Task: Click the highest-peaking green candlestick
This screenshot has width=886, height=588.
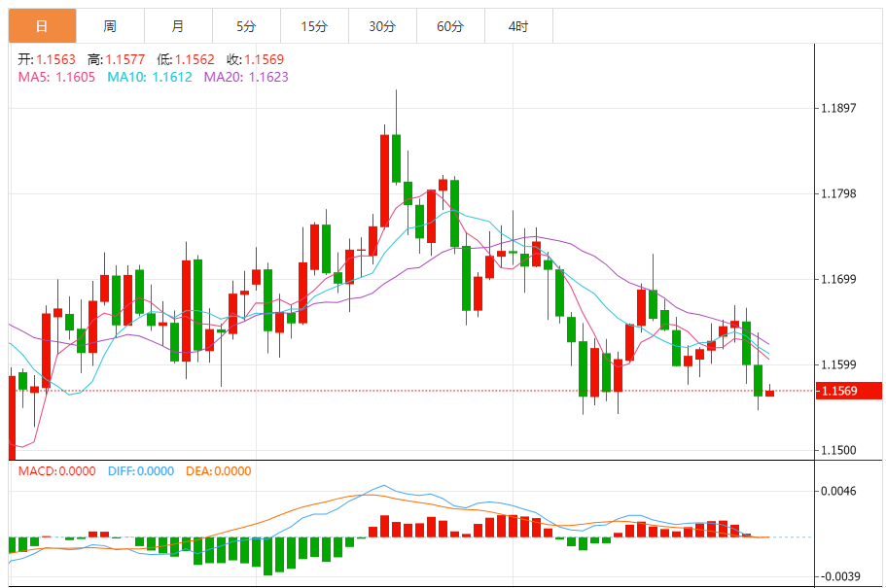Action: (396, 158)
